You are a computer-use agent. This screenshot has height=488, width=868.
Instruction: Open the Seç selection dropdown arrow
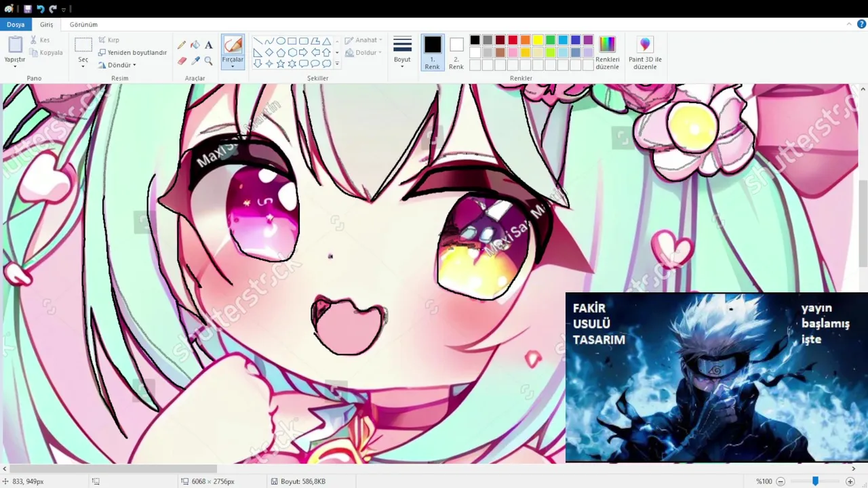(83, 66)
